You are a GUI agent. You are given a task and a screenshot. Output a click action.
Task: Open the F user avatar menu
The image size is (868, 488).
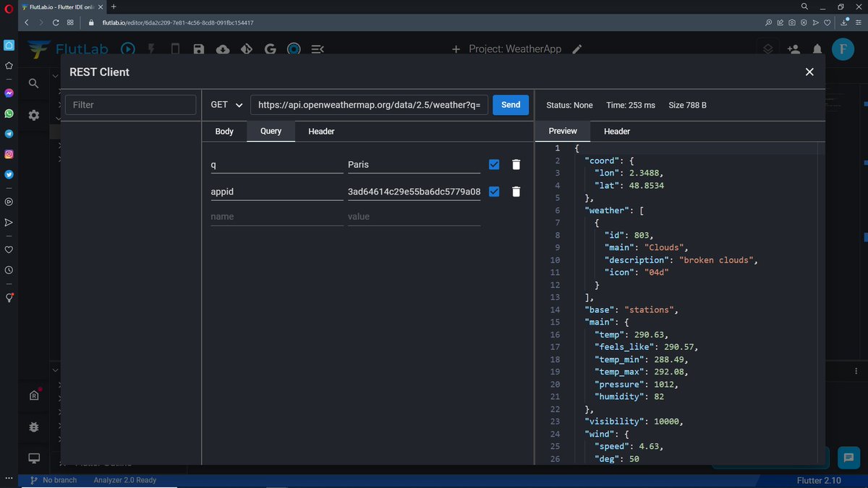click(x=843, y=49)
